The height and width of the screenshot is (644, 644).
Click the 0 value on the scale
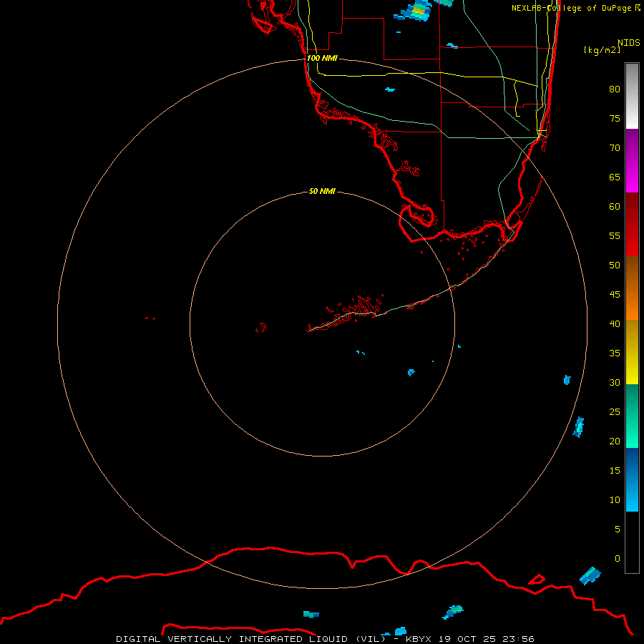(x=618, y=559)
